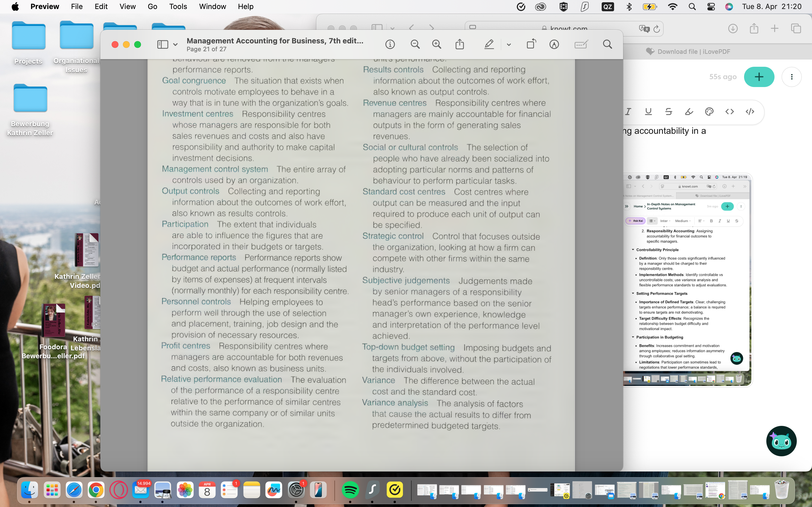
Task: Show the Markup toolbar
Action: coord(554,44)
